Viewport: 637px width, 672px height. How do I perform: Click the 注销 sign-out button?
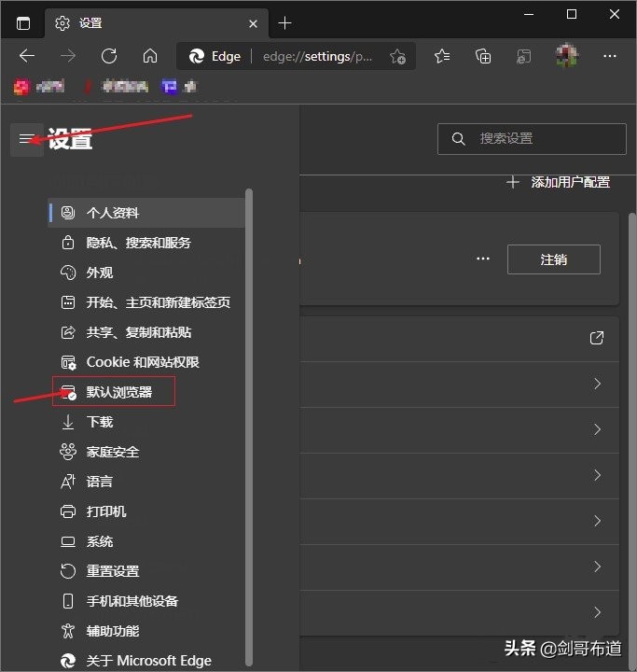coord(553,259)
